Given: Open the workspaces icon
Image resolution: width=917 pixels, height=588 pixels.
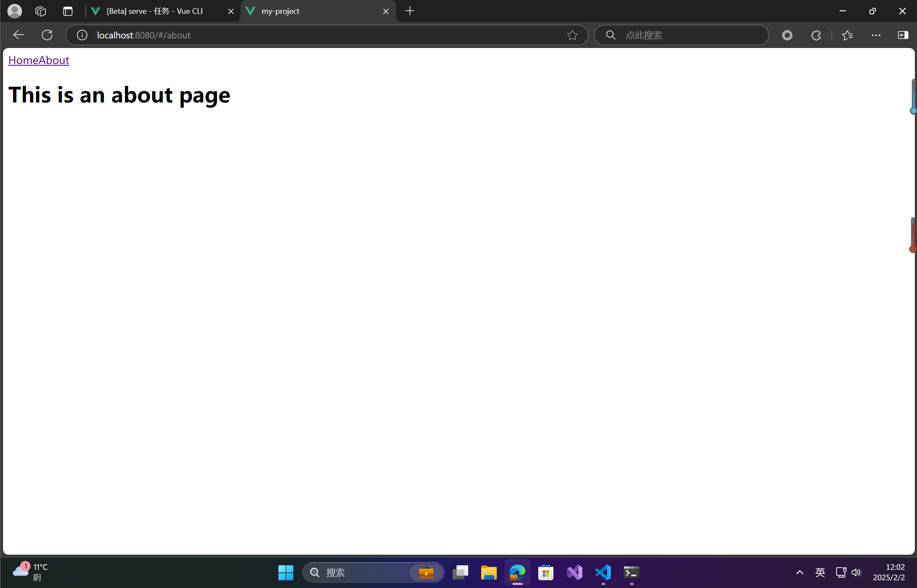Looking at the screenshot, I should [x=41, y=11].
